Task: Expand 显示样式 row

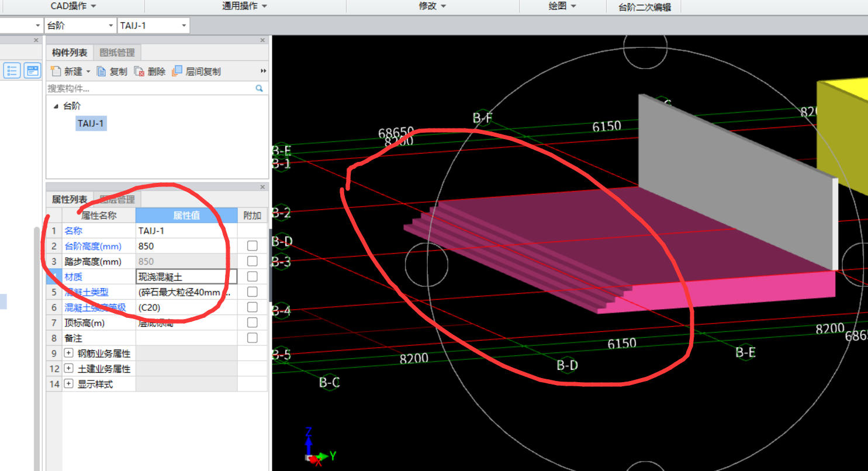Action: click(x=68, y=384)
